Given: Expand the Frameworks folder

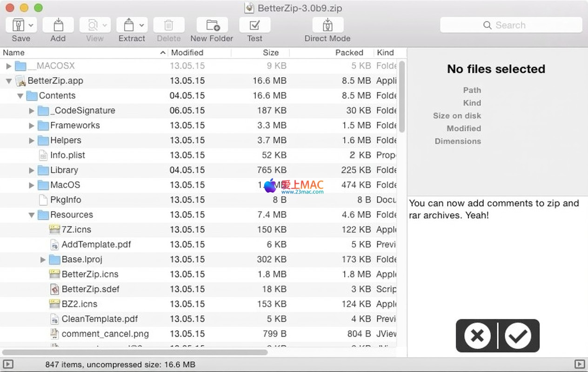Looking at the screenshot, I should point(31,126).
